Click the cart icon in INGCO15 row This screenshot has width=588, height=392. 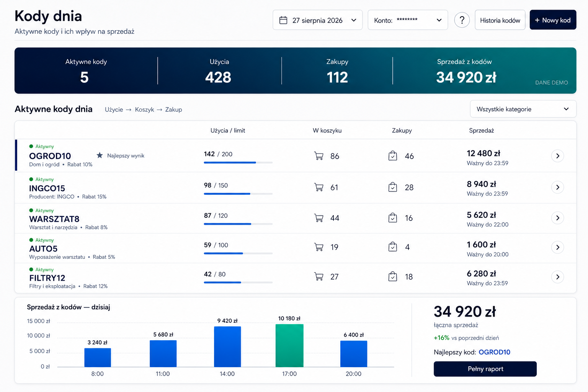318,187
